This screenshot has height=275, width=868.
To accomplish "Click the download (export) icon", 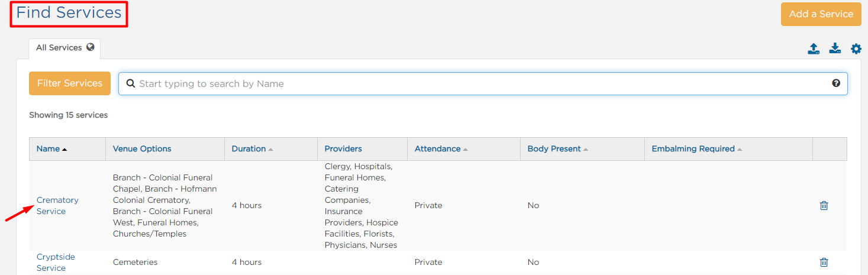I will (835, 48).
